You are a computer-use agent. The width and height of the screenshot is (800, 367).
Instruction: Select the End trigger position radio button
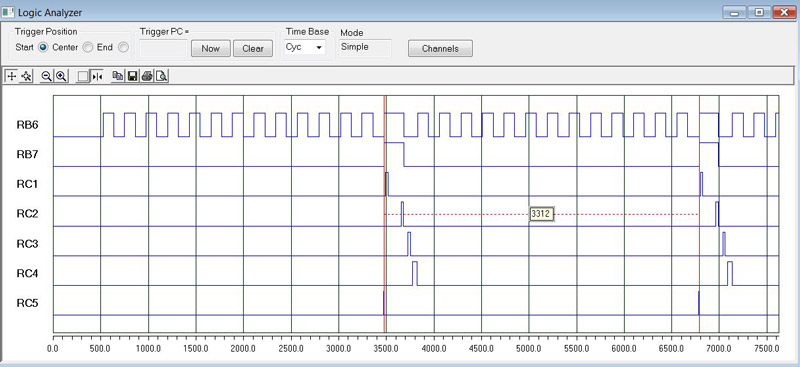pyautogui.click(x=123, y=47)
